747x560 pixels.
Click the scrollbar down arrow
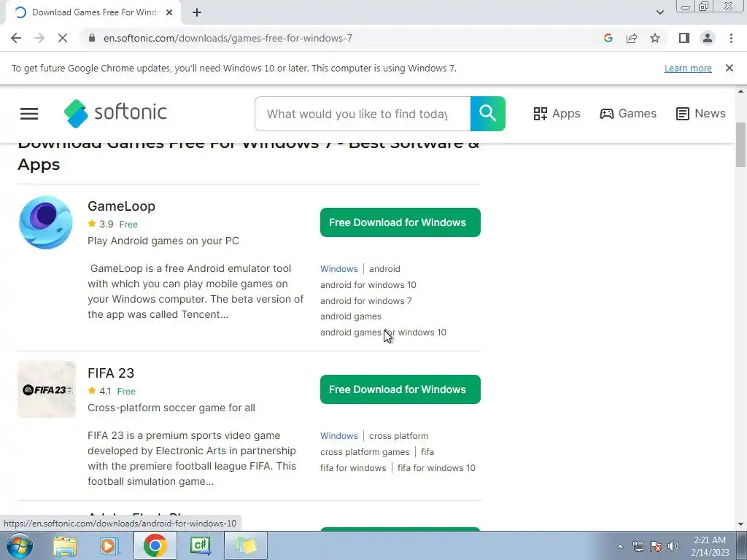coord(741,524)
